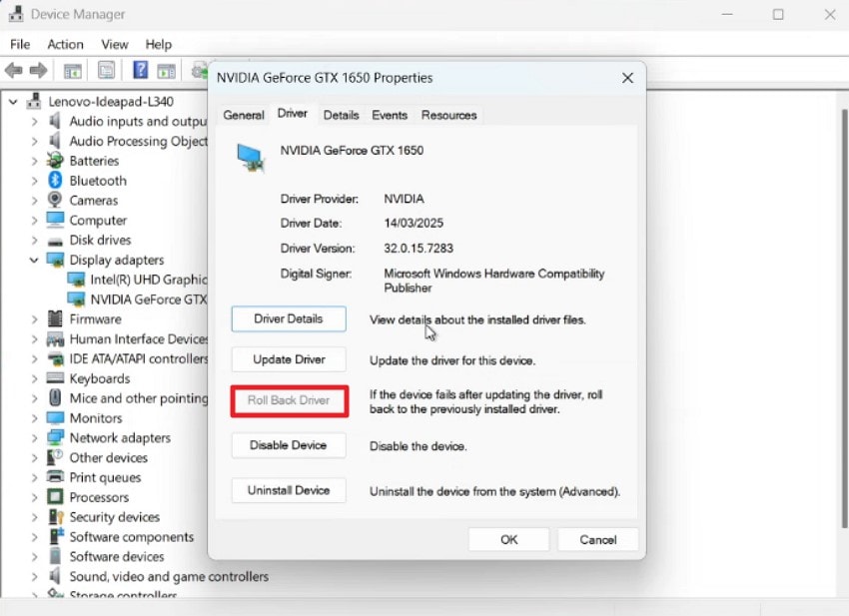Select the NVIDIA GeForce GTX adapter icon in tree
849x616 pixels.
[x=76, y=300]
